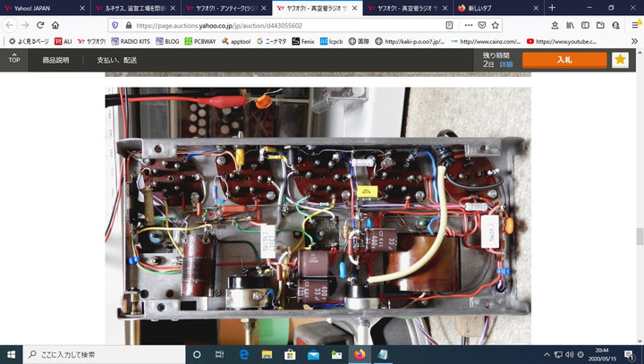The width and height of the screenshot is (644, 364).
Task: Reload the page with the refresh icon
Action: pos(39,25)
